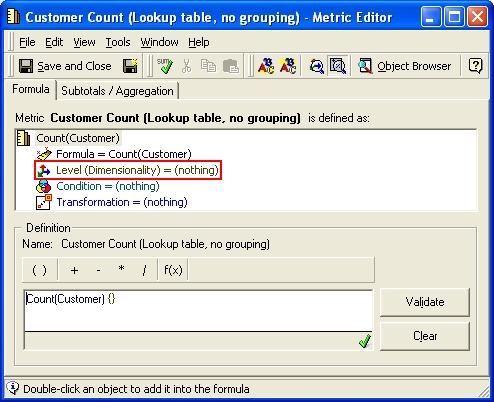Click the second ABC formatting icon
494x402 pixels.
point(288,66)
